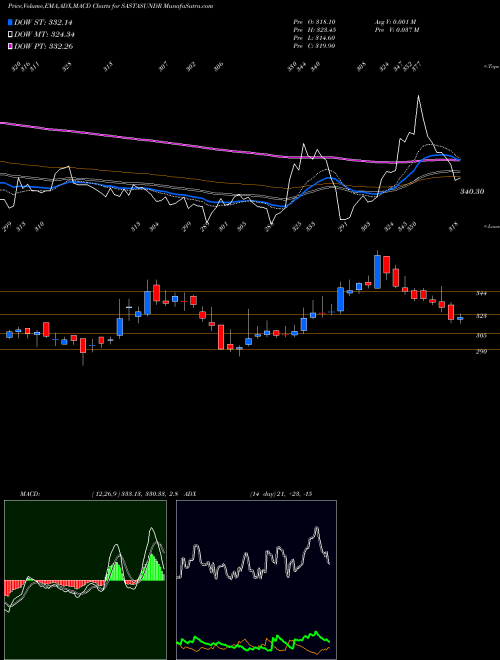Select the DOW PT: 332.26 label

(43, 46)
